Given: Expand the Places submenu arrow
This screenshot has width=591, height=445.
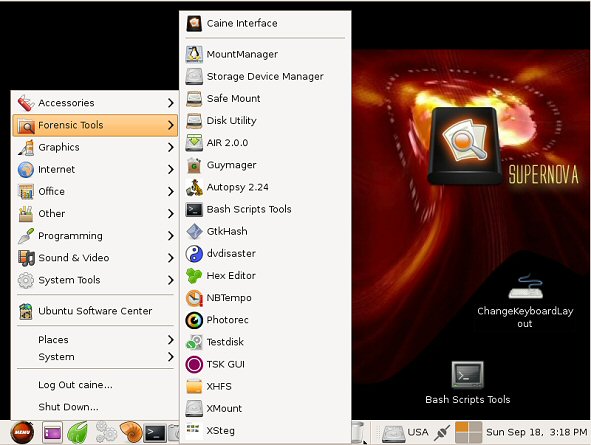Looking at the screenshot, I should coord(171,340).
